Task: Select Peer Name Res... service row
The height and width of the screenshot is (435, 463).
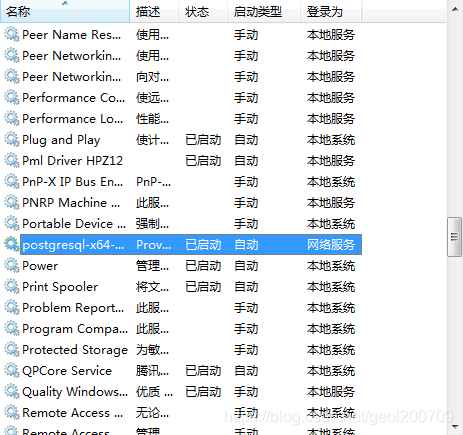Action: (180, 35)
